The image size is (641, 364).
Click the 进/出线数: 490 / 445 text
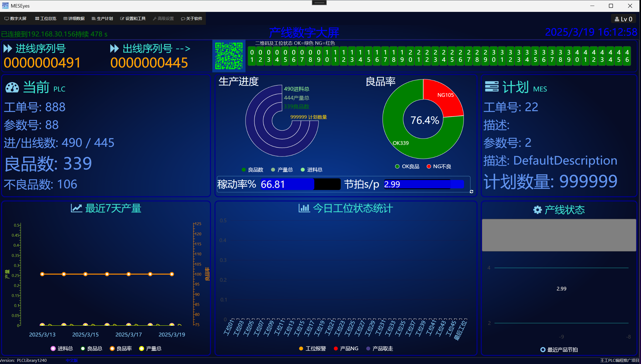click(59, 143)
